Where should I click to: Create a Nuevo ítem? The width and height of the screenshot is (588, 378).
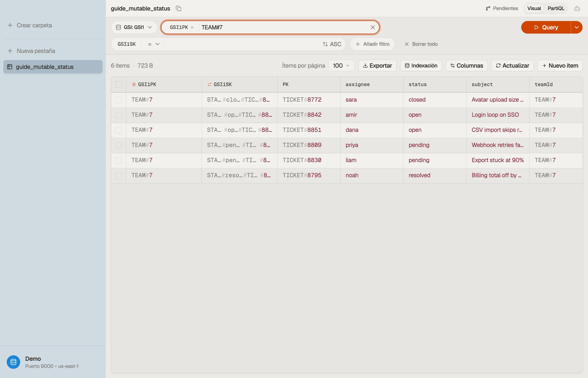560,66
